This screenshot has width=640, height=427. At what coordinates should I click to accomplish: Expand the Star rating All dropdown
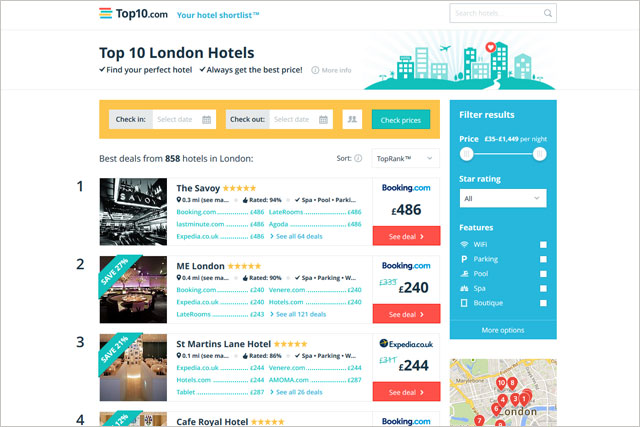click(x=503, y=198)
